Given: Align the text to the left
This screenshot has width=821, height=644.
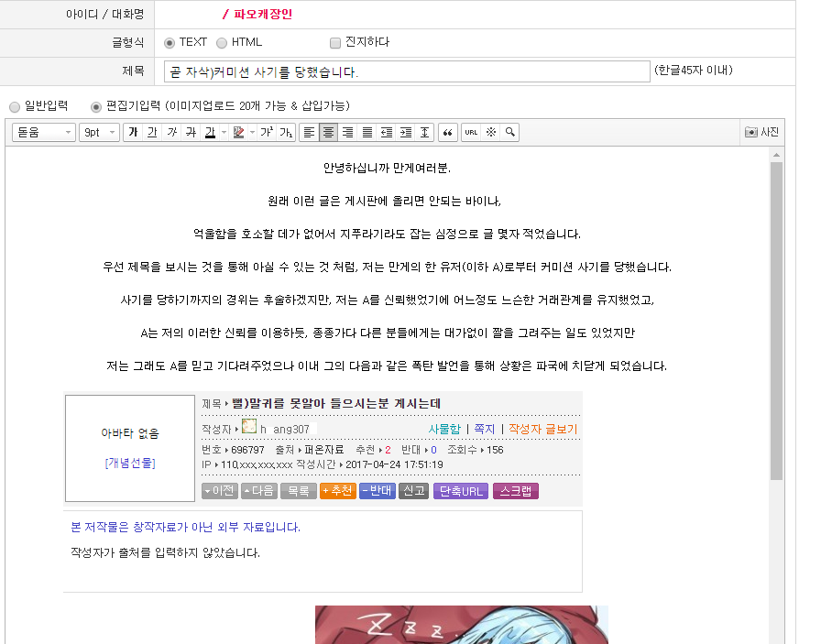Looking at the screenshot, I should pos(309,133).
